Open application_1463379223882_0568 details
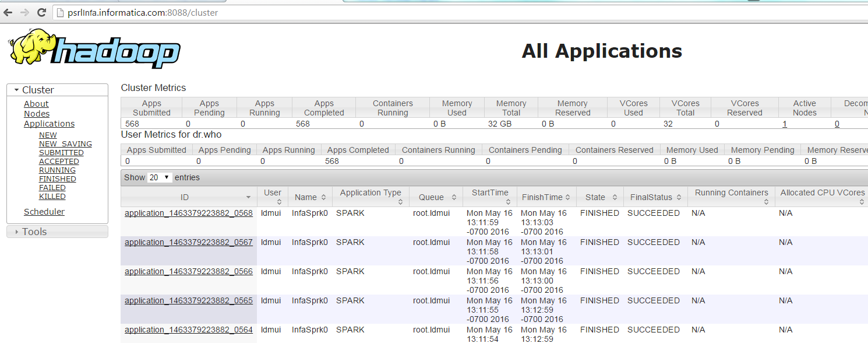This screenshot has width=868, height=343. (188, 213)
